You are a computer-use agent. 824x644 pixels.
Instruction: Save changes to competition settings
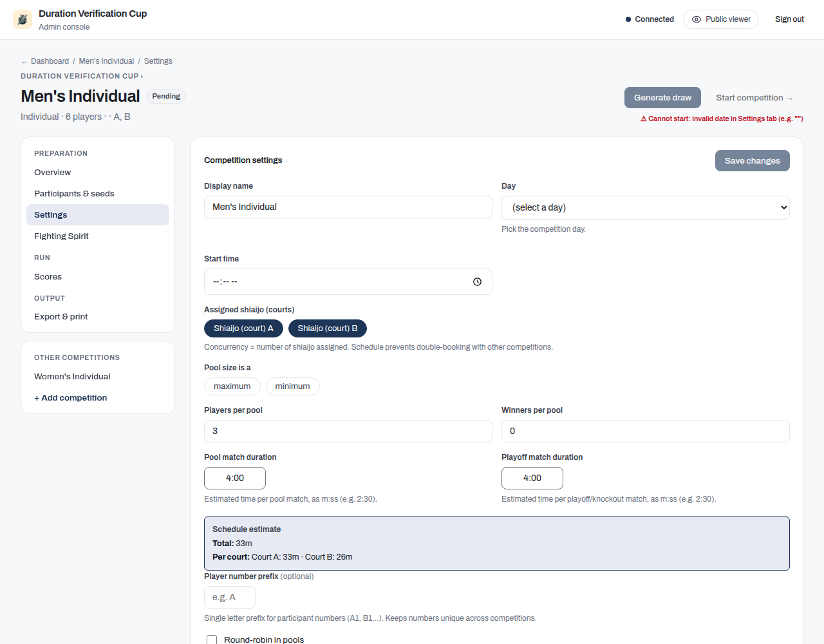753,161
